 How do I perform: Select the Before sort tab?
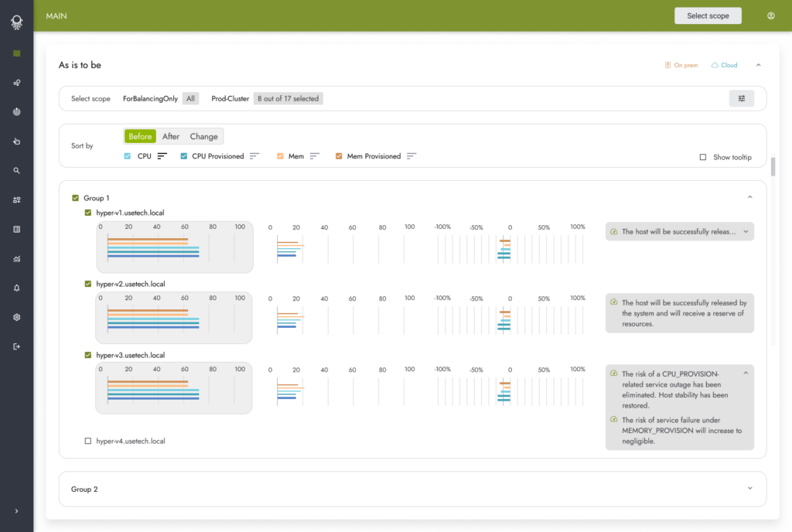[x=140, y=136]
